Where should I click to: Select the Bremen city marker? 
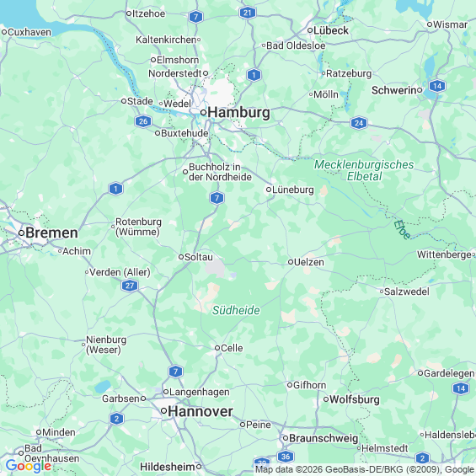(21, 233)
